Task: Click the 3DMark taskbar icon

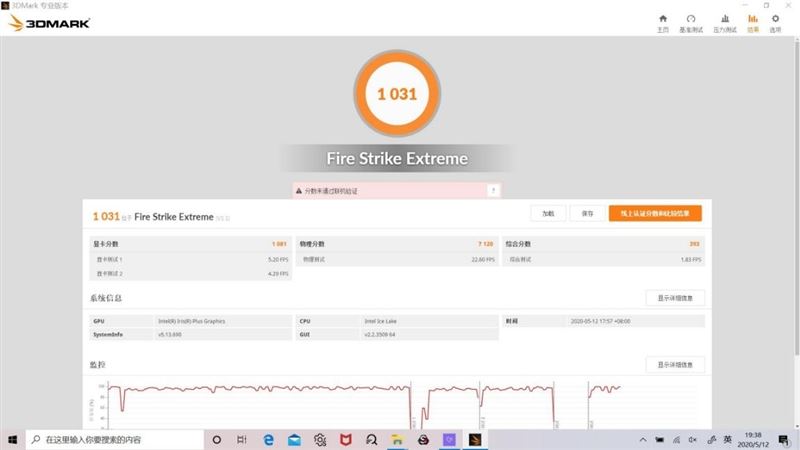Action: pos(475,439)
